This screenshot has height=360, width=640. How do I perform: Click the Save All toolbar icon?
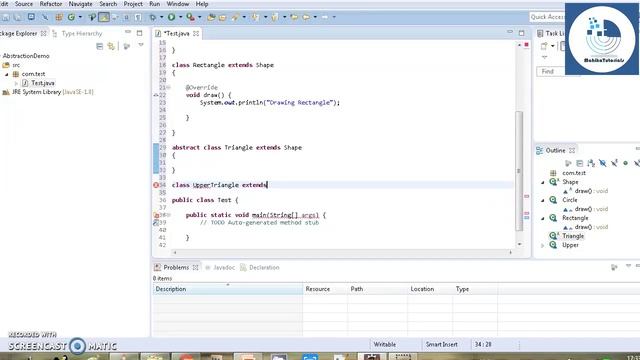pyautogui.click(x=18, y=17)
